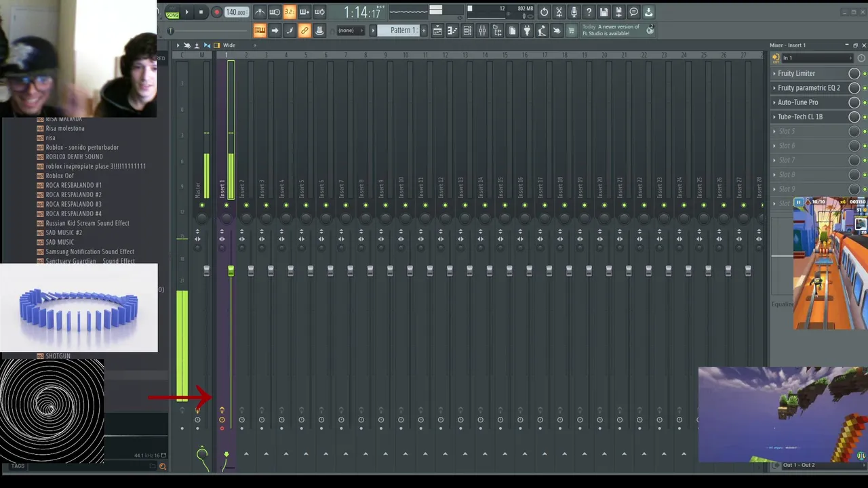Click the audio editor scissors icon
This screenshot has width=868, height=488.
[559, 12]
